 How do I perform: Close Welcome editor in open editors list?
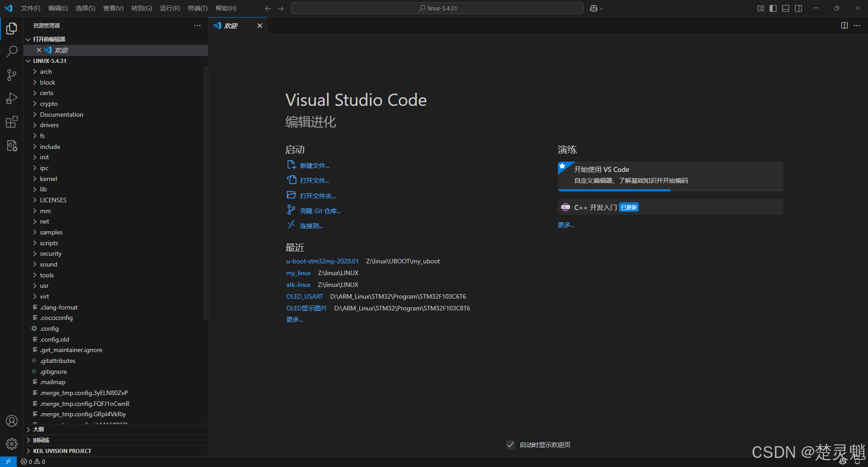(x=39, y=50)
